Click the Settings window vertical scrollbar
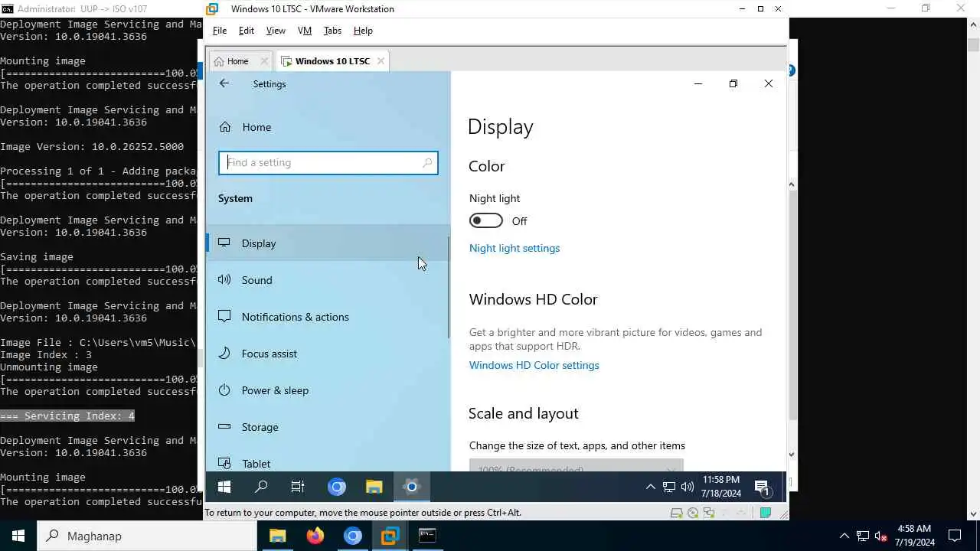This screenshot has height=551, width=980. (x=792, y=306)
